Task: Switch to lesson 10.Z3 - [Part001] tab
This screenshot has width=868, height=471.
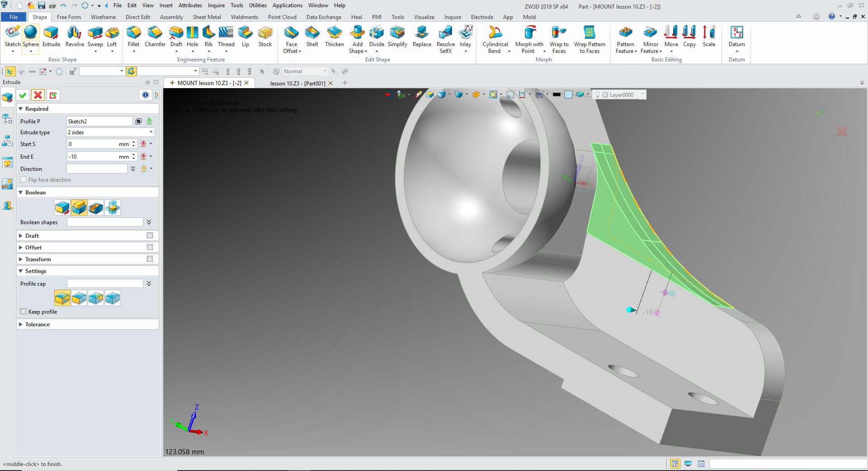Action: tap(297, 83)
